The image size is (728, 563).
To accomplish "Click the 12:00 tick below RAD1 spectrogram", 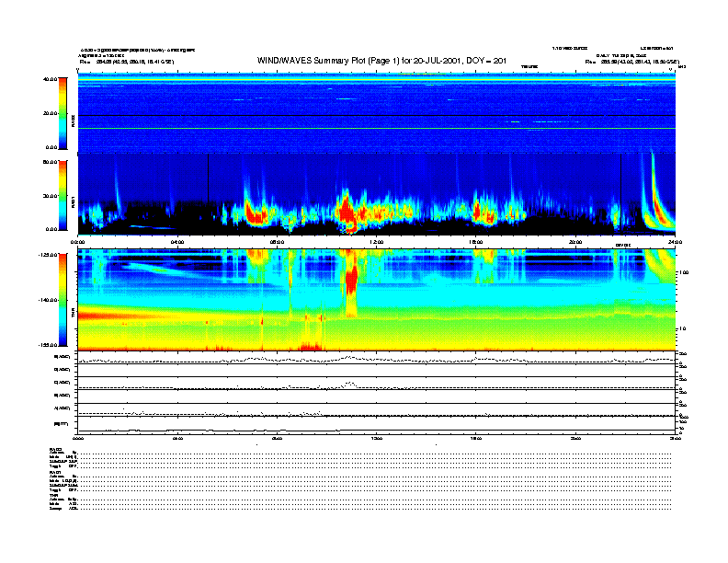I will (x=377, y=242).
